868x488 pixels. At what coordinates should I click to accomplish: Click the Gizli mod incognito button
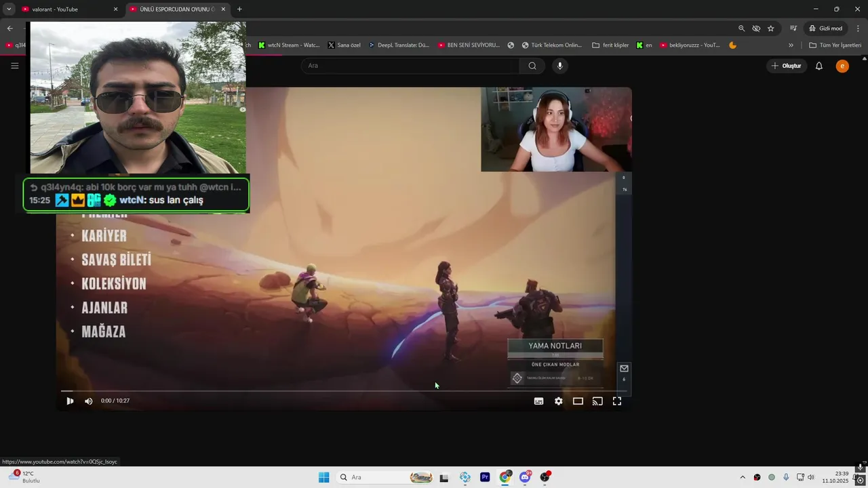tap(825, 28)
